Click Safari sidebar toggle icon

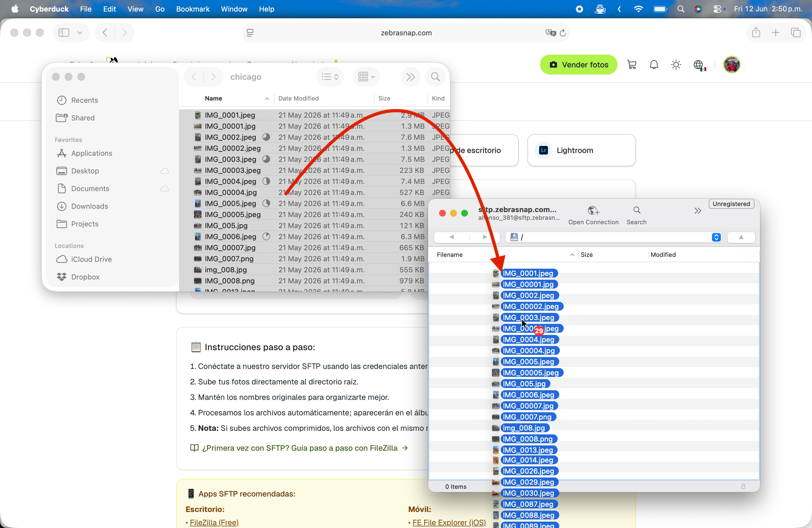(64, 32)
